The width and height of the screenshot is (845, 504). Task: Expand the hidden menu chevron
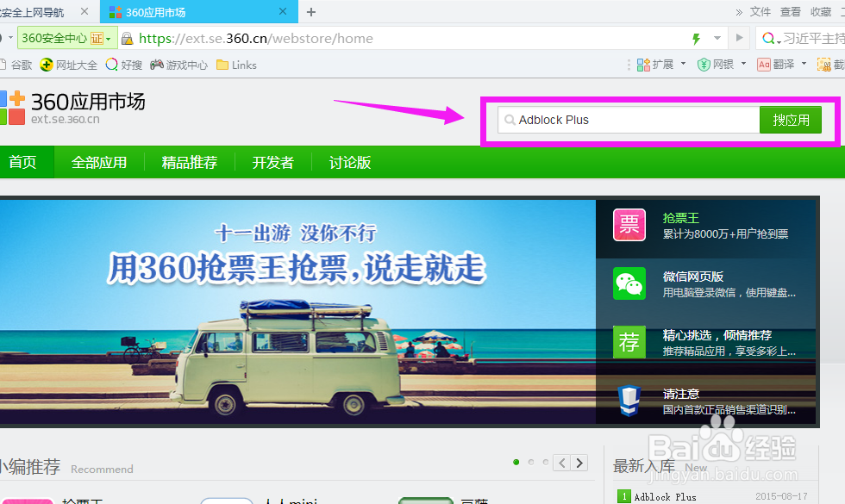tap(740, 12)
